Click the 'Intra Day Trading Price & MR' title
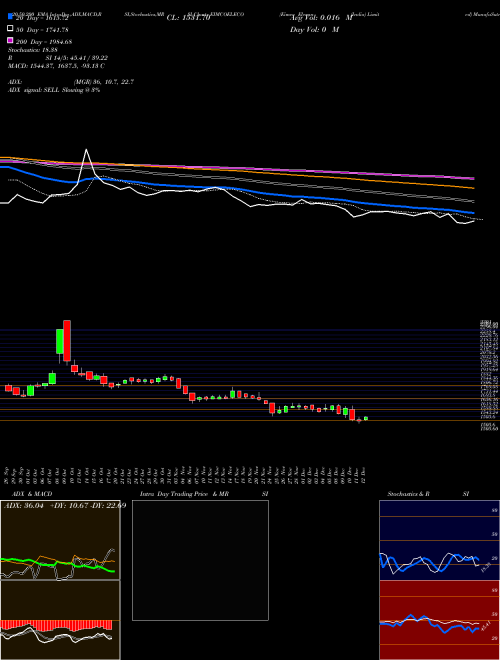 tap(184, 494)
